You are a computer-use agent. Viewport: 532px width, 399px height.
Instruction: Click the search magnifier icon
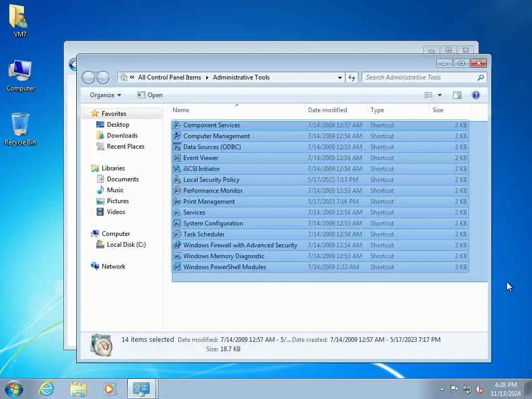click(481, 78)
